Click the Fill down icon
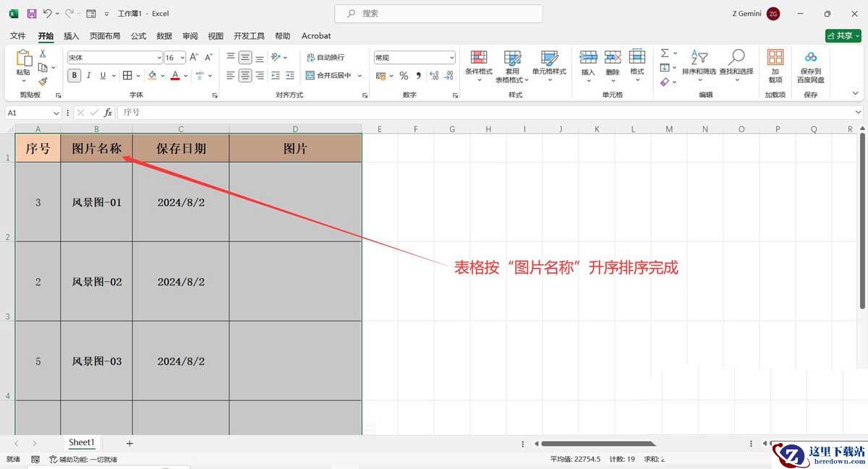This screenshot has height=469, width=868. pyautogui.click(x=665, y=67)
